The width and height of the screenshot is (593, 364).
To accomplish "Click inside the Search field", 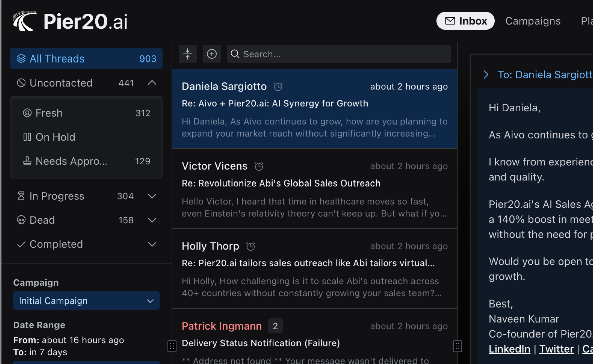I will point(339,54).
